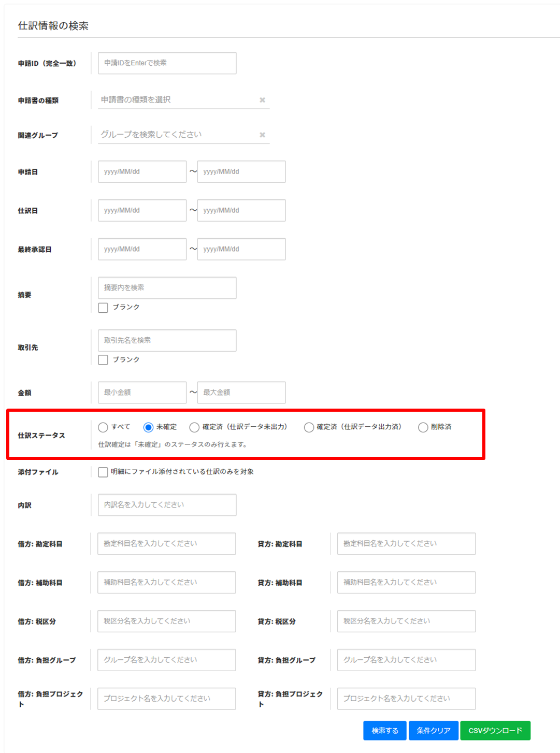Click the CSVダウンロード button
Image resolution: width=560 pixels, height=753 pixels.
[495, 730]
